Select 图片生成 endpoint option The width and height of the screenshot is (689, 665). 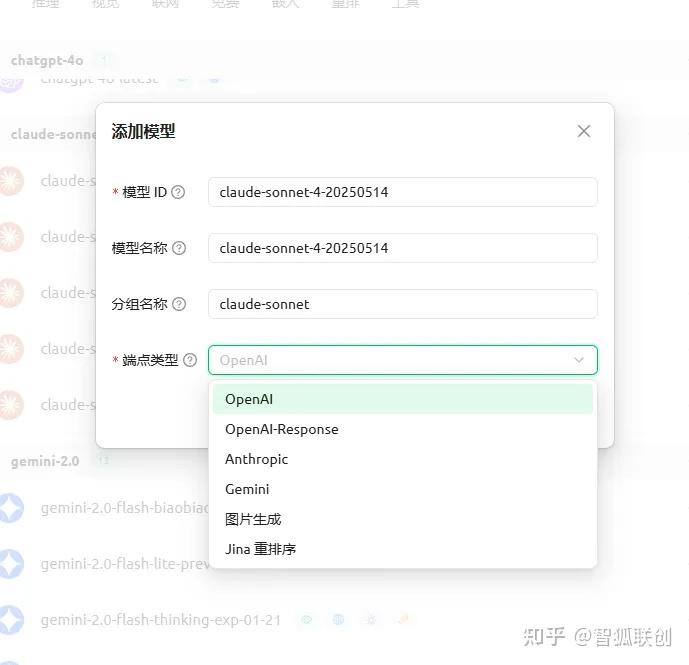[403, 519]
